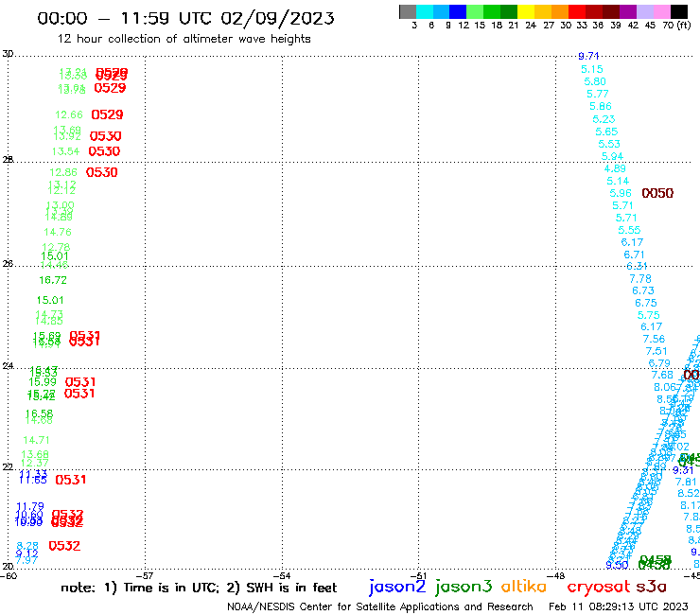Click the black swatch at legend end
700x615 pixels.
[679, 11]
